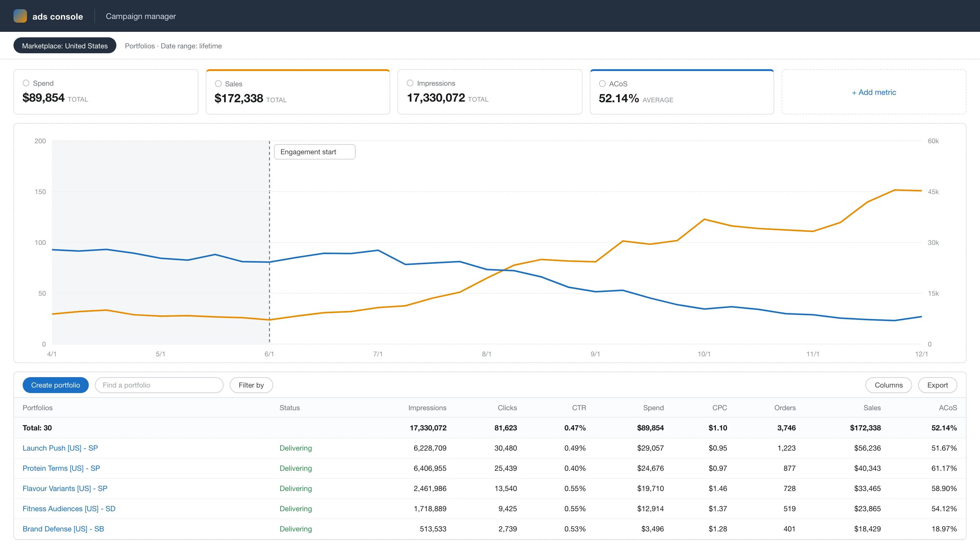Click the Delivering status of Launch Push

point(296,448)
